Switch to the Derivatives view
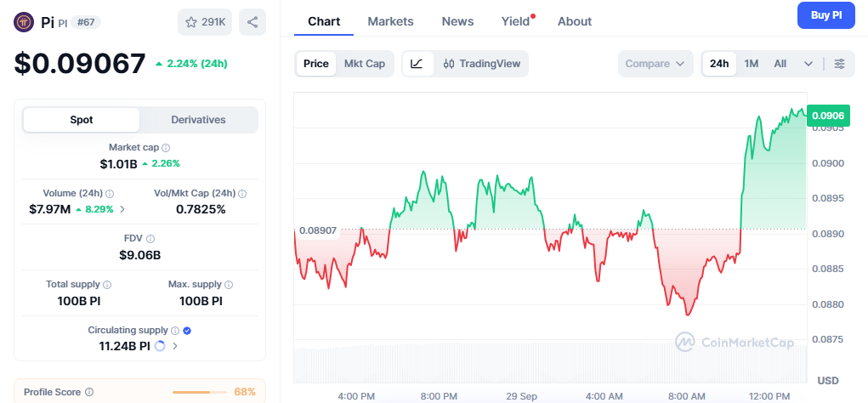 [198, 120]
